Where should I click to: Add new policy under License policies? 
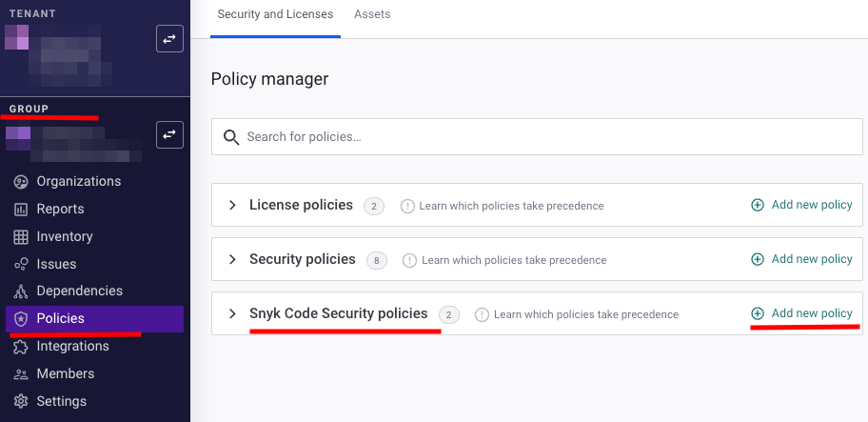801,205
